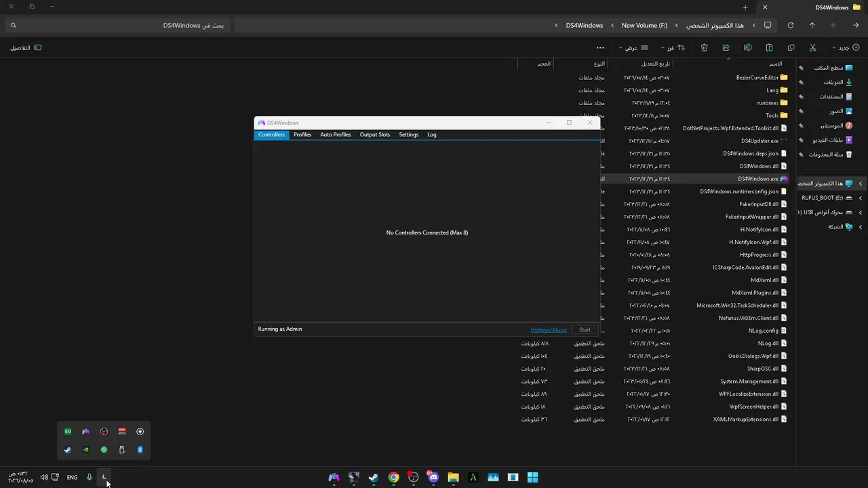868x488 pixels.
Task: Open the new (جديد) dropdown
Action: (x=845, y=47)
